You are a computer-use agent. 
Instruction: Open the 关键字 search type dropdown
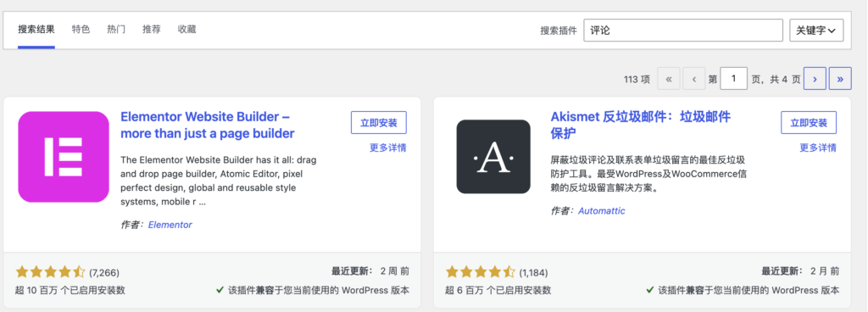tap(816, 31)
